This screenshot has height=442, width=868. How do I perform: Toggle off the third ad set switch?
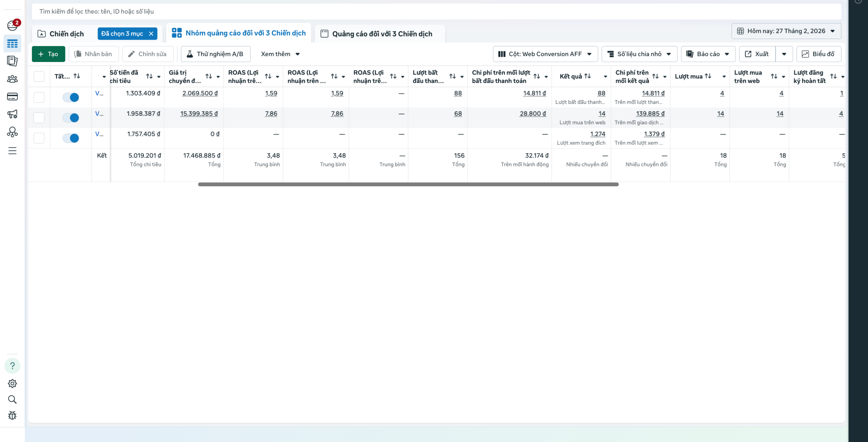pos(71,138)
